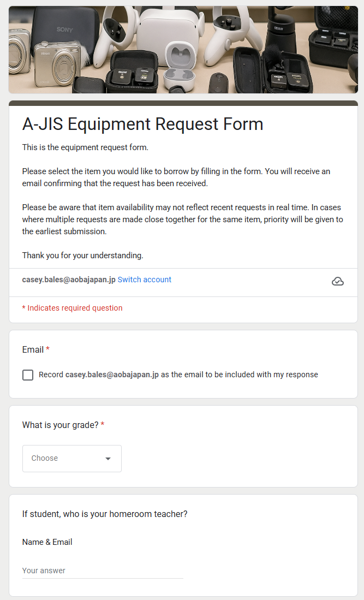
Task: Click the 'Thank you for your understanding' line
Action: click(82, 255)
